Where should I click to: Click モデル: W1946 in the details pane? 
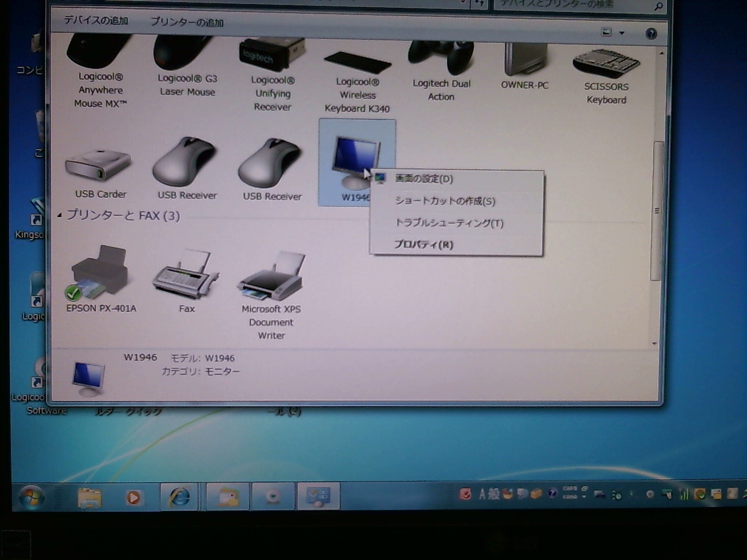203,358
